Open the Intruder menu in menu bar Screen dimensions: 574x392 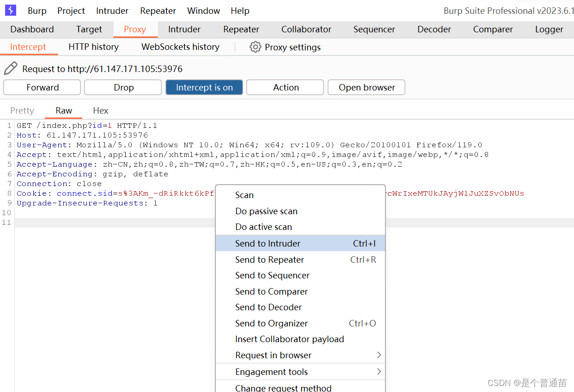click(112, 11)
